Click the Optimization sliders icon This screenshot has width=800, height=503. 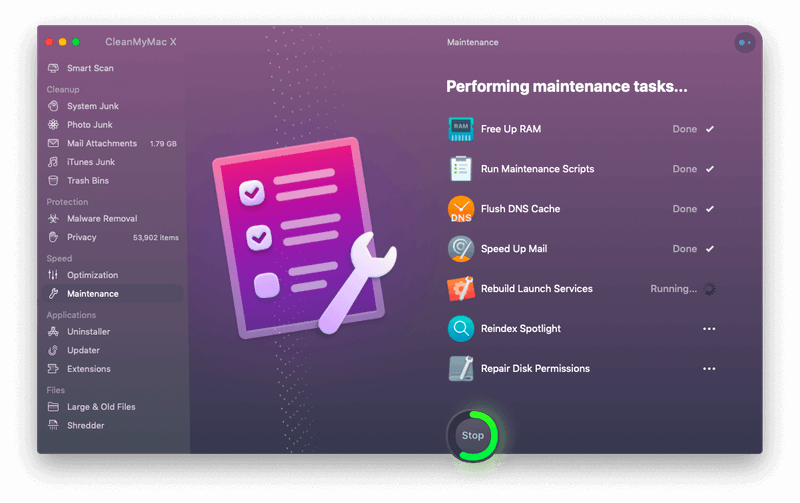53,275
